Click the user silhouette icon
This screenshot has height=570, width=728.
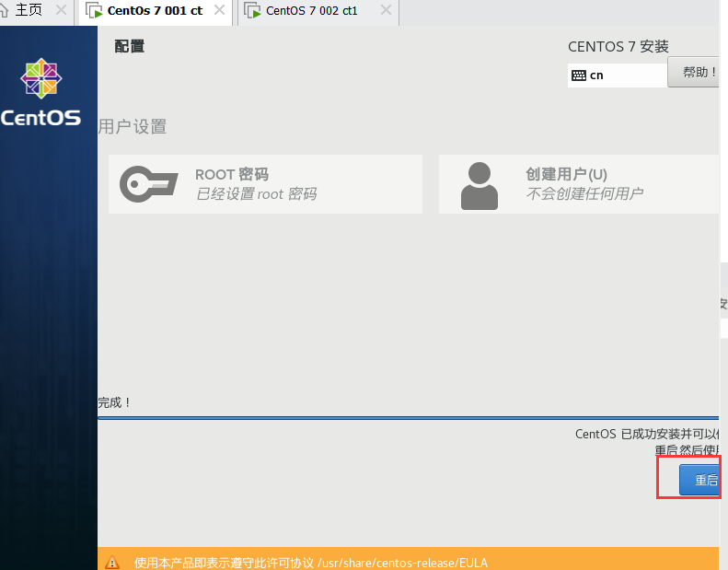coord(480,186)
